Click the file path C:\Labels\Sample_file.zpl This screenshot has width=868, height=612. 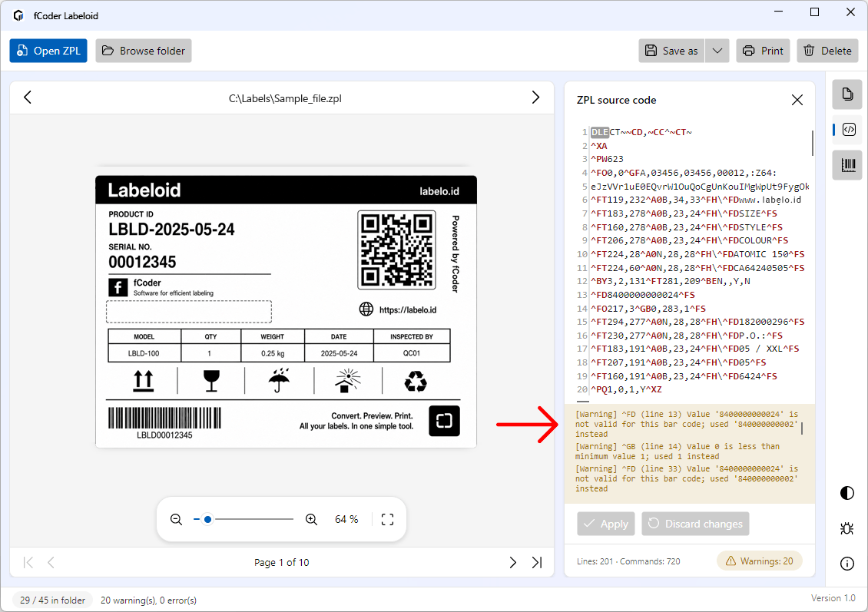click(x=285, y=98)
